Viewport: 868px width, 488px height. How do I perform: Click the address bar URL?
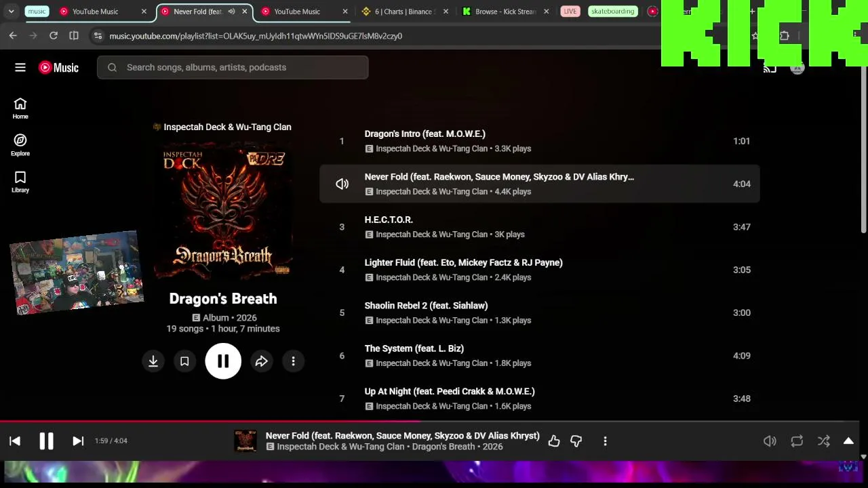[x=256, y=36]
